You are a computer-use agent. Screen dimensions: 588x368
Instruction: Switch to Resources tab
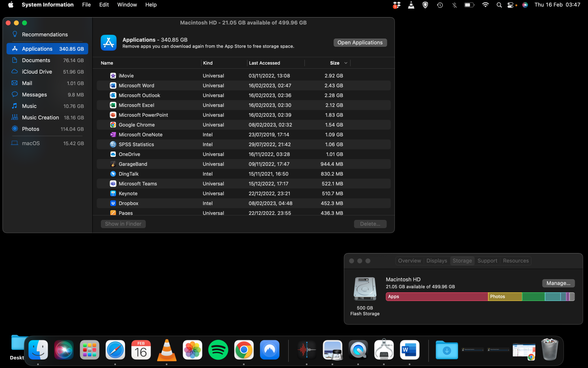click(x=516, y=261)
